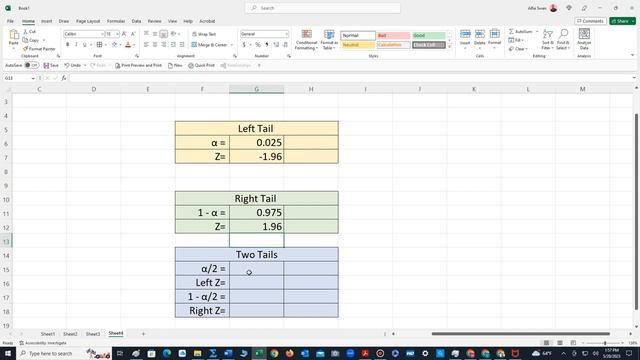Open Merge & Center dropdown arrow
640x360 pixels.
(232, 45)
